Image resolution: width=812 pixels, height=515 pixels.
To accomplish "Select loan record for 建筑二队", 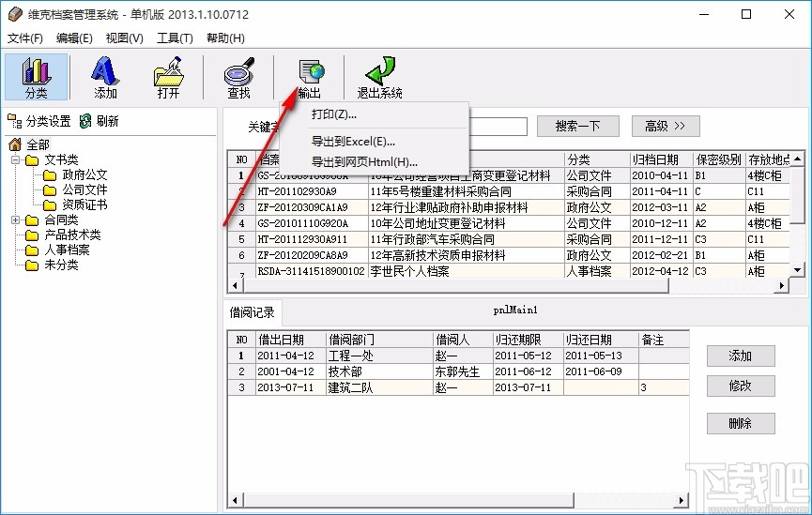I will (x=458, y=387).
